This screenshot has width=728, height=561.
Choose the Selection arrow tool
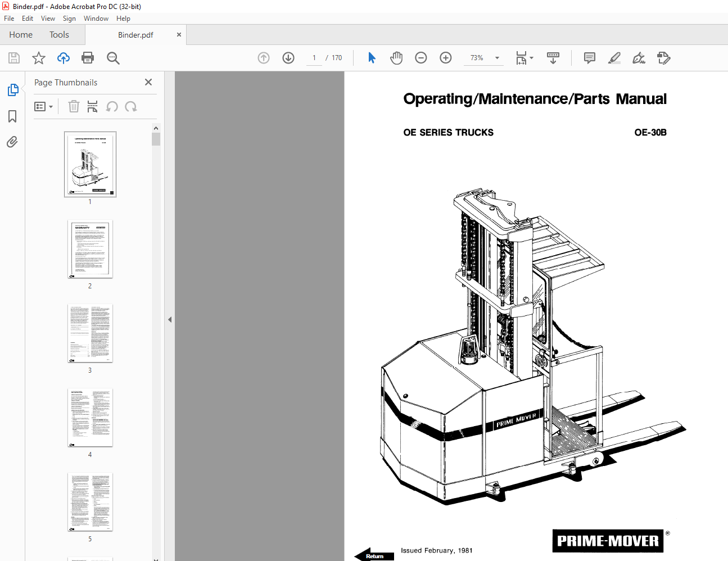(x=372, y=58)
